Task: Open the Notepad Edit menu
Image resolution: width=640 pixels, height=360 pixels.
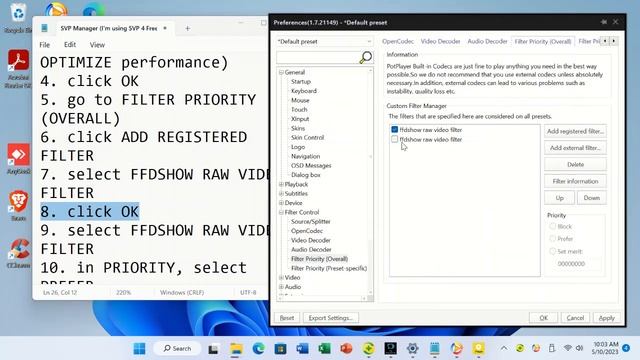Action: [x=70, y=44]
